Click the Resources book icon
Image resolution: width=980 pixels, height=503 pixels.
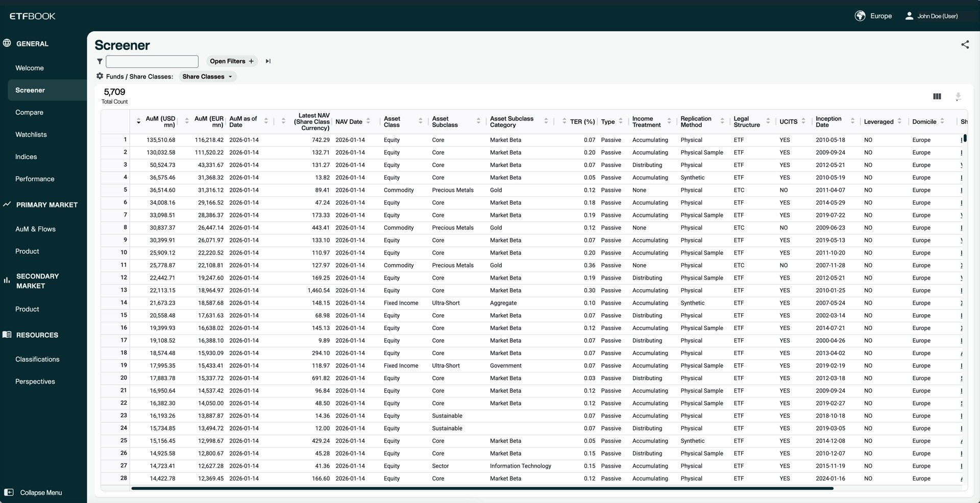(x=7, y=335)
